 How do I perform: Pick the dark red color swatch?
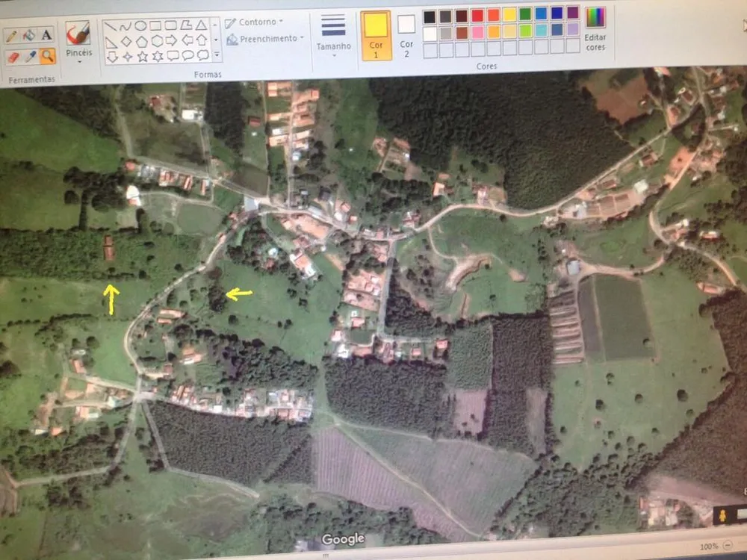tap(461, 16)
